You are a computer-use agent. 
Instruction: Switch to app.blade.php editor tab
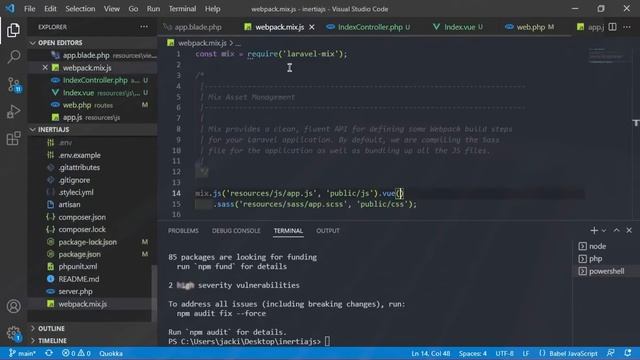[193, 27]
